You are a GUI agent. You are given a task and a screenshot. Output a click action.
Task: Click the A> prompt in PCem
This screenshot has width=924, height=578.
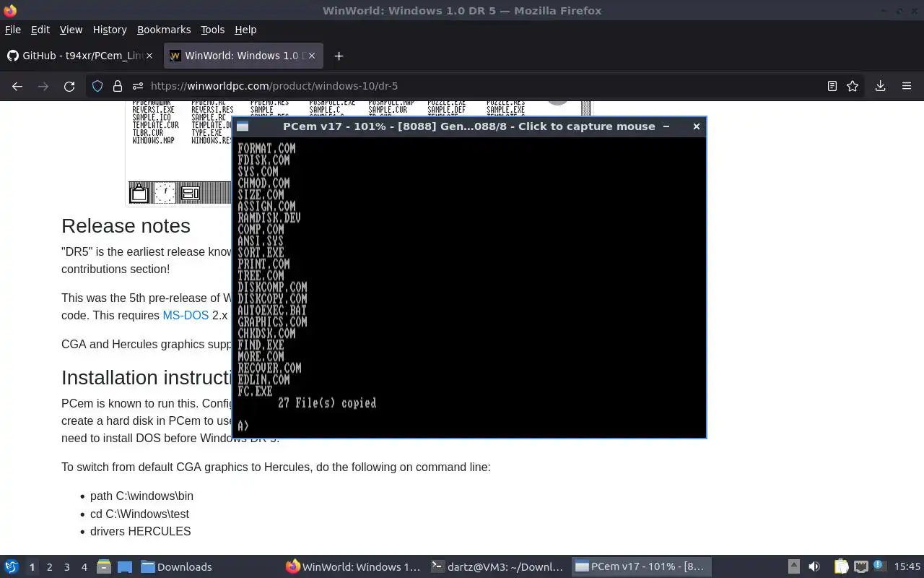click(243, 426)
